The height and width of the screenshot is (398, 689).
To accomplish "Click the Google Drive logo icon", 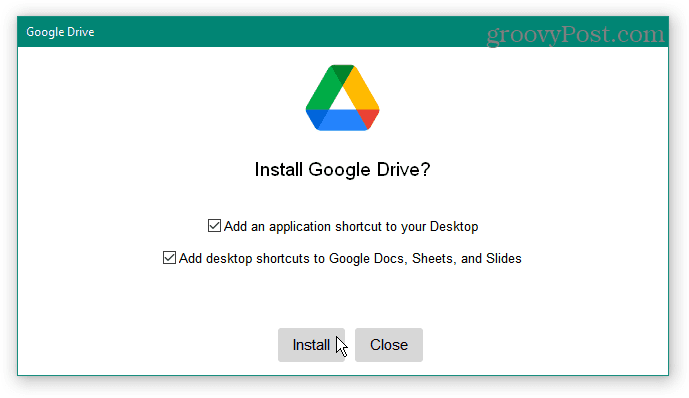I will [x=342, y=98].
